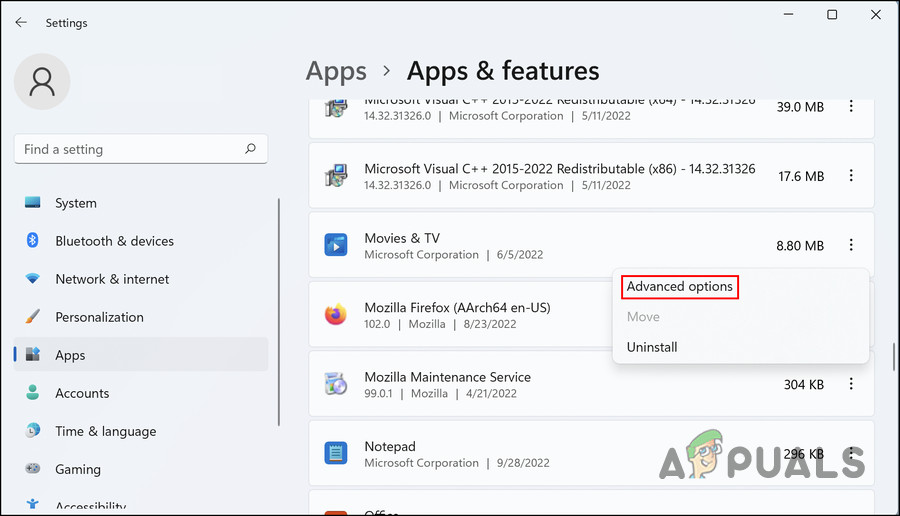Select the Network wifi icon
The width and height of the screenshot is (900, 516).
33,278
